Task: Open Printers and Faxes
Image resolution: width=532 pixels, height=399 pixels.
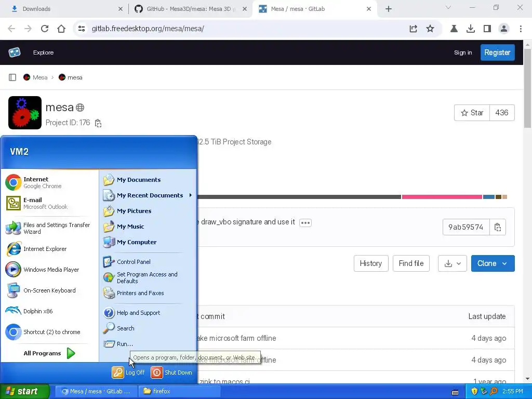Action: (148, 293)
